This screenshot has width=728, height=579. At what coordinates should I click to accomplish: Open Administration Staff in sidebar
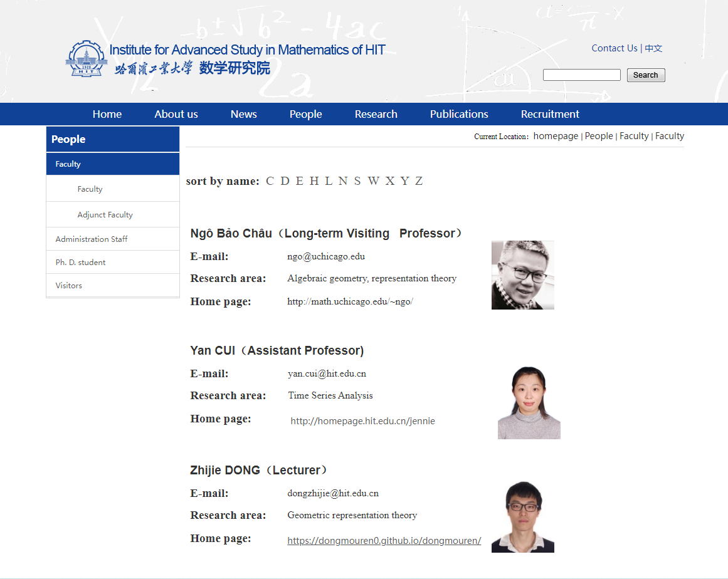(x=92, y=239)
